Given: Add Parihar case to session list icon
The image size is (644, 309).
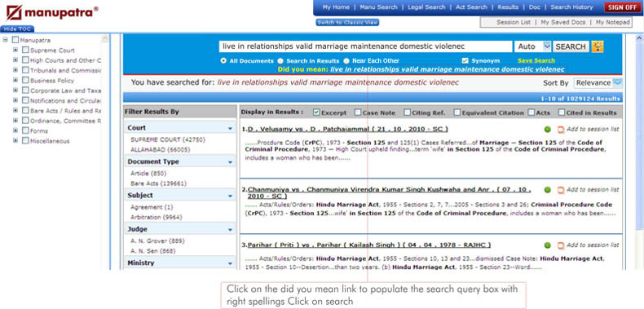Looking at the screenshot, I should 561,245.
